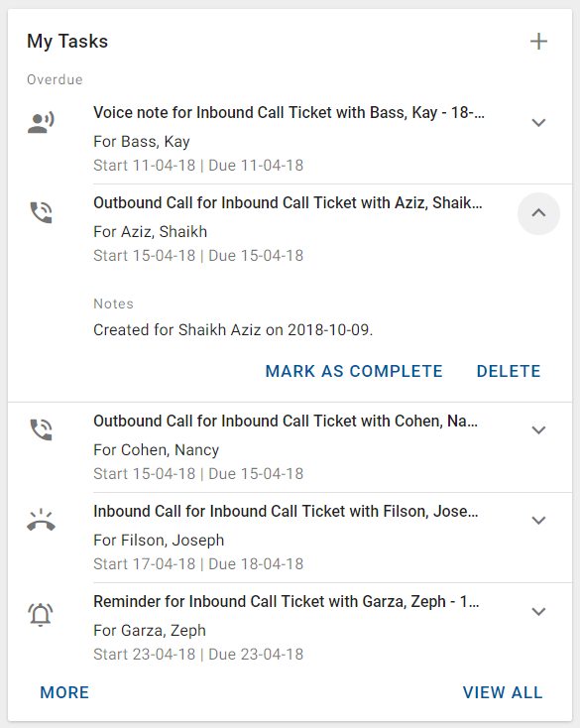Click MORE to load additional tasks

click(x=64, y=692)
